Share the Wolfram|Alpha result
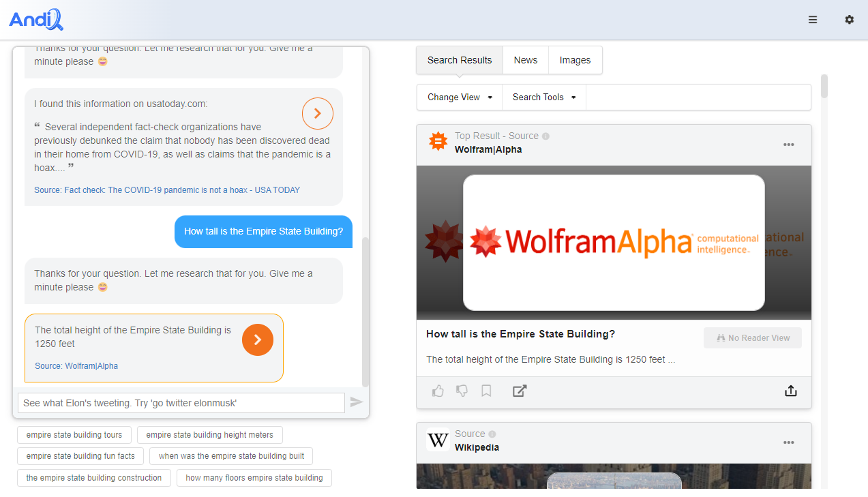 point(791,391)
